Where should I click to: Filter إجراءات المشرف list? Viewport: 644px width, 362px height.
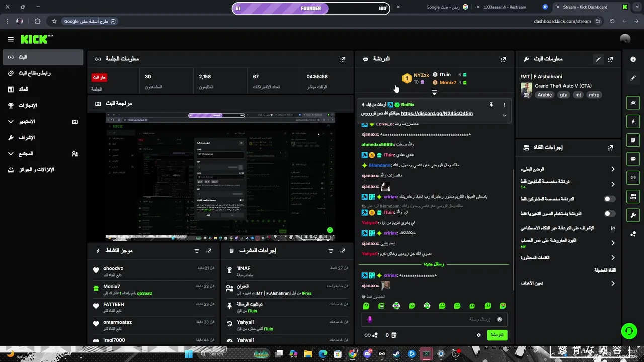(331, 251)
